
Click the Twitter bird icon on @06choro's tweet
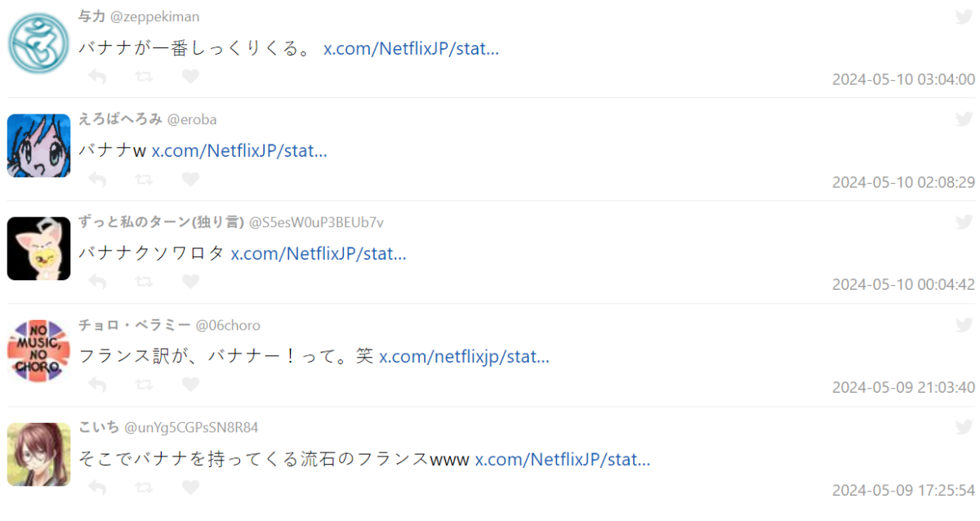pos(964,325)
